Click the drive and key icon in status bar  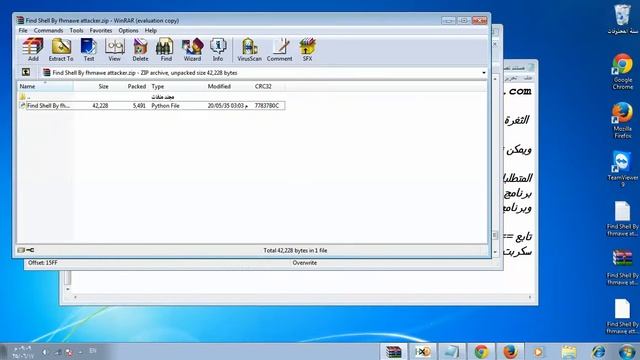coord(26,250)
